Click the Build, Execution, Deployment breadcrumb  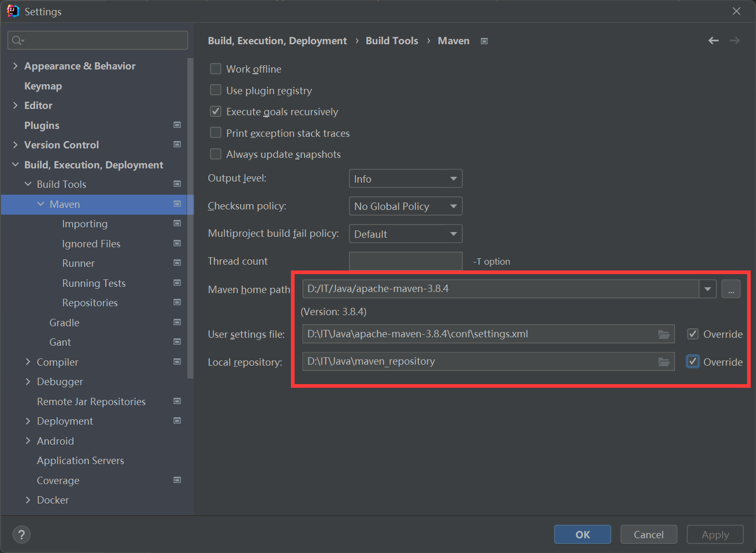click(x=277, y=40)
